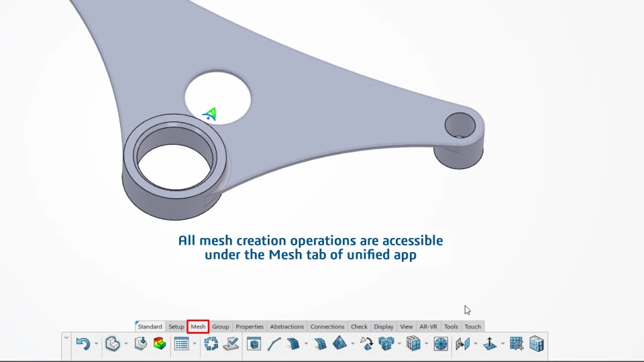Viewport: 644px width, 362px height.
Task: Expand the dropdown beside the 3D part icon
Action: pyautogui.click(x=126, y=343)
